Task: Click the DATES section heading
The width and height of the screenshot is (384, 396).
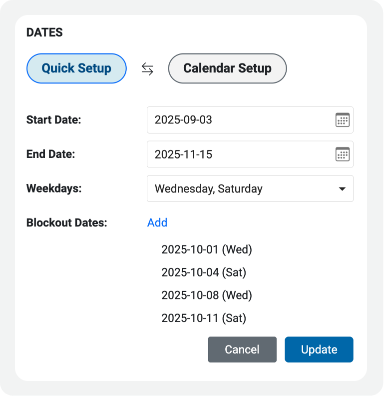Action: 44,32
